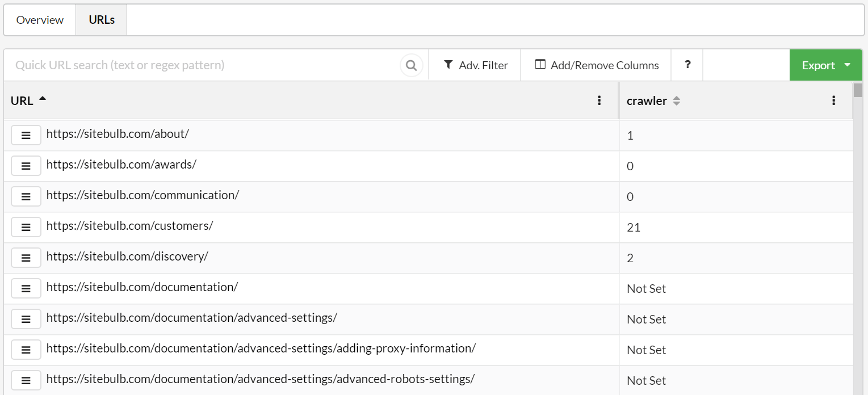
Task: Click URL https://sitebulb.com/customers/
Action: pyautogui.click(x=129, y=226)
